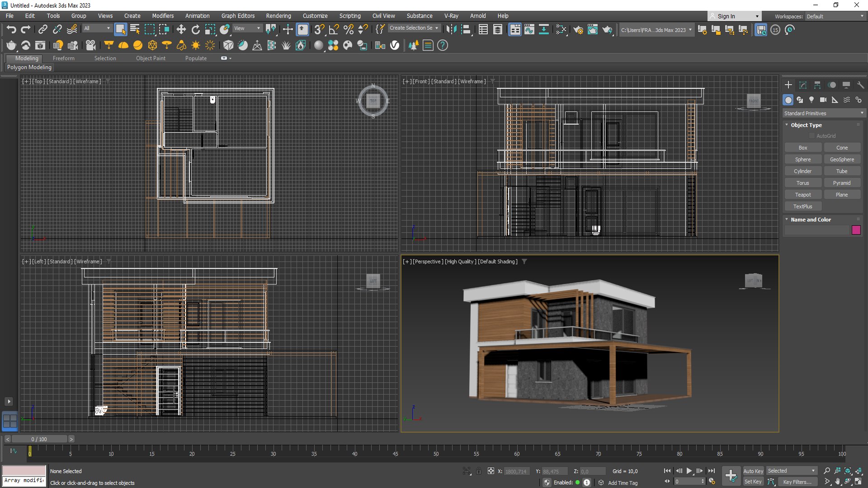The image size is (868, 488).
Task: Open the Standard Primitives dropdown
Action: click(824, 113)
